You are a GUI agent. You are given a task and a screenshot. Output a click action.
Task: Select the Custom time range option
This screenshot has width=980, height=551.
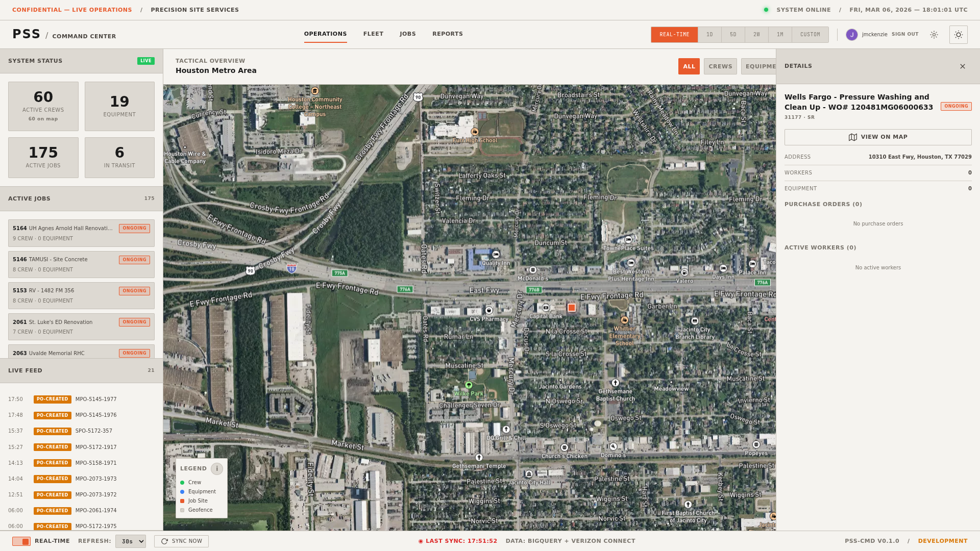pyautogui.click(x=810, y=35)
